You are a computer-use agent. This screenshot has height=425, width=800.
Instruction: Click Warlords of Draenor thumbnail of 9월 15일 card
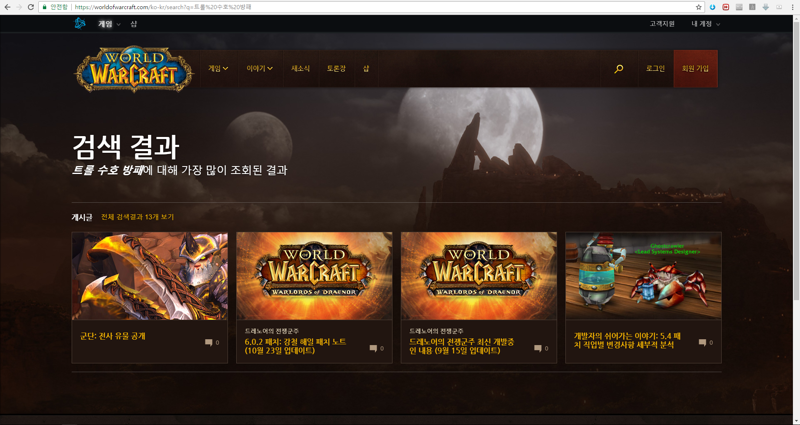coord(479,276)
